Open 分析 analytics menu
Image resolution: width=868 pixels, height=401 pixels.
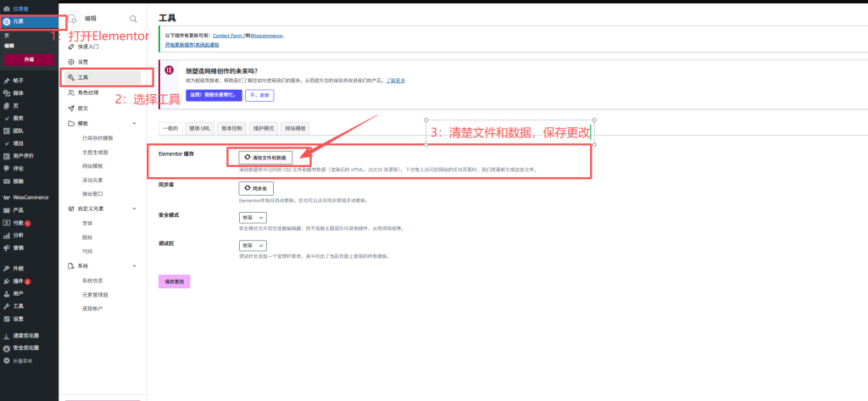coord(19,235)
